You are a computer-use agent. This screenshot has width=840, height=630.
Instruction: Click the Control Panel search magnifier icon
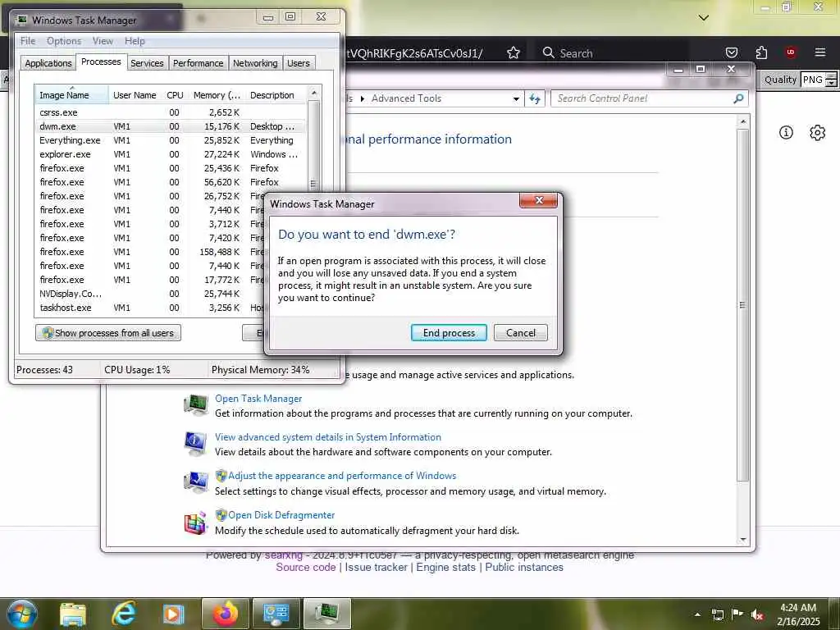point(738,98)
